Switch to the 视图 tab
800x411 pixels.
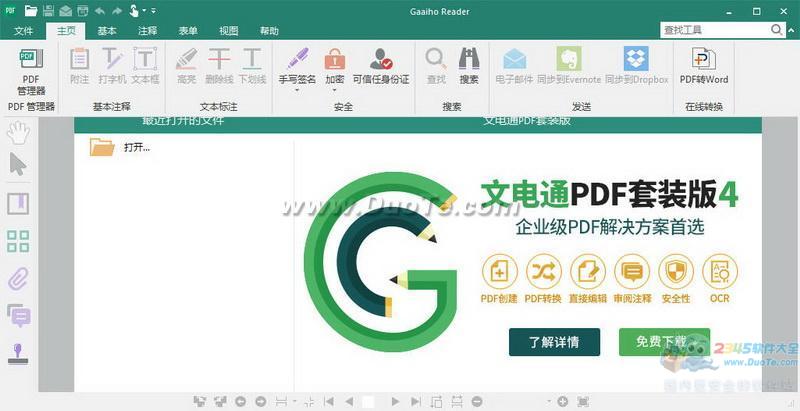[229, 31]
